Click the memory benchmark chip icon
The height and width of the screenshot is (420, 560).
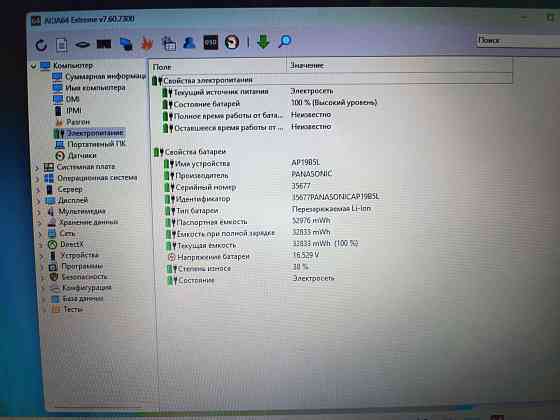tap(104, 44)
